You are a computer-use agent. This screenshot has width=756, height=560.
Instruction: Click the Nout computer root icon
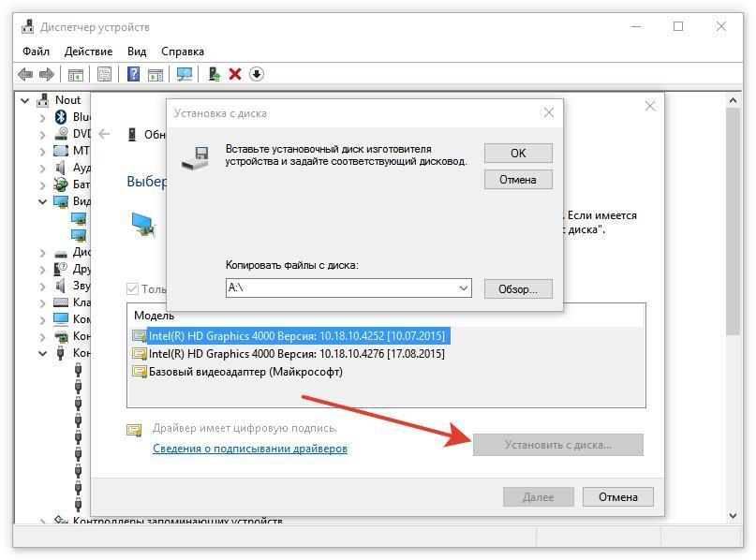point(43,100)
